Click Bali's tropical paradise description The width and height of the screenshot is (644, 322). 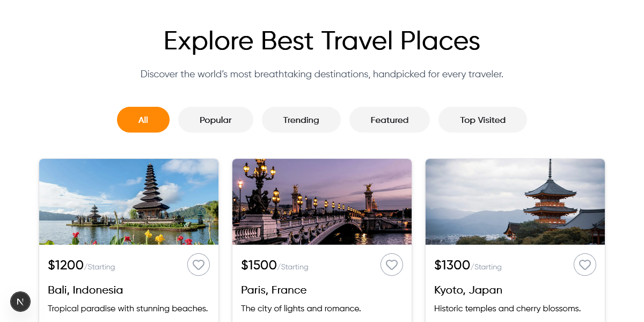pos(128,309)
